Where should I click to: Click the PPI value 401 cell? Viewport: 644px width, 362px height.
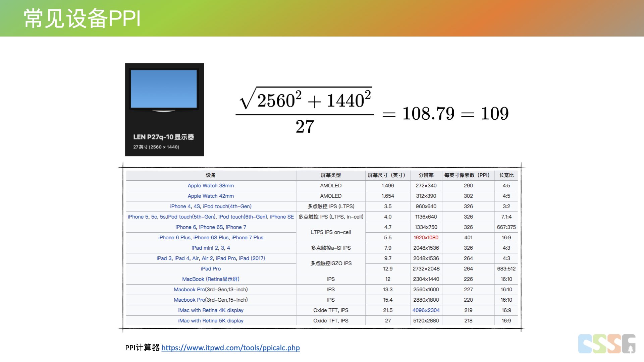click(468, 238)
